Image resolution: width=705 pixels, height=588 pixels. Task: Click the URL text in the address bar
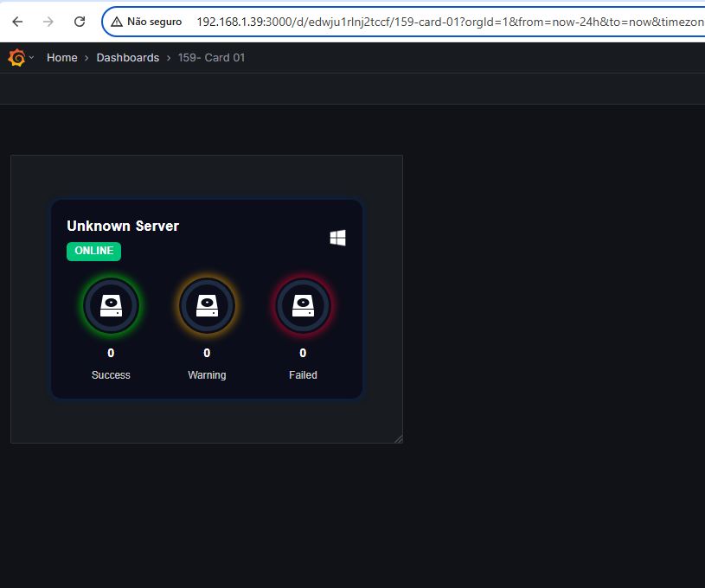(450, 22)
